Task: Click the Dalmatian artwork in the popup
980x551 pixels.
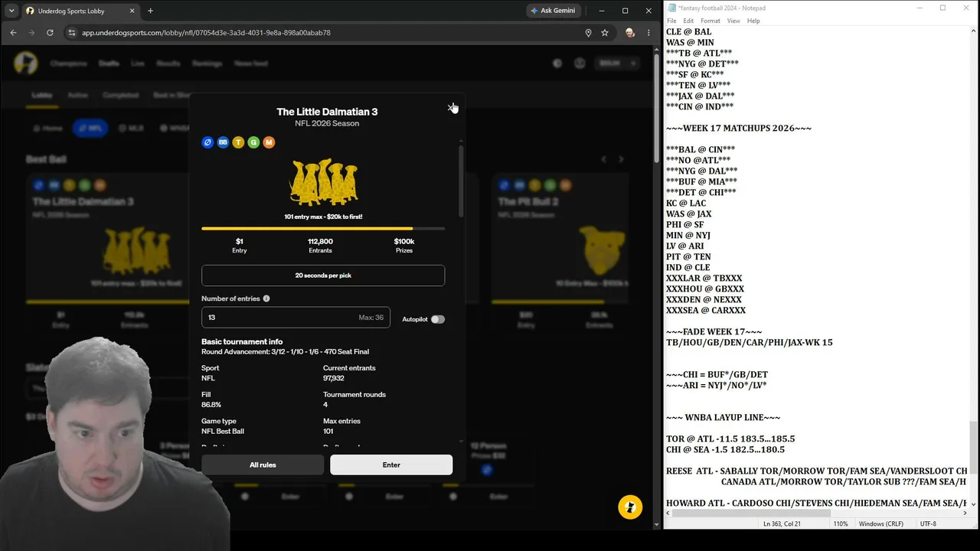Action: tap(323, 182)
